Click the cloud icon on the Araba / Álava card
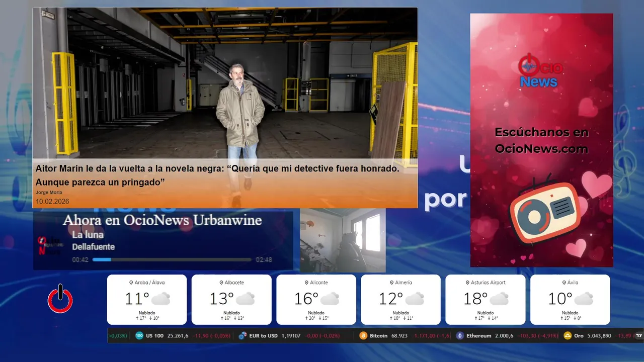644x362 pixels. [x=160, y=299]
